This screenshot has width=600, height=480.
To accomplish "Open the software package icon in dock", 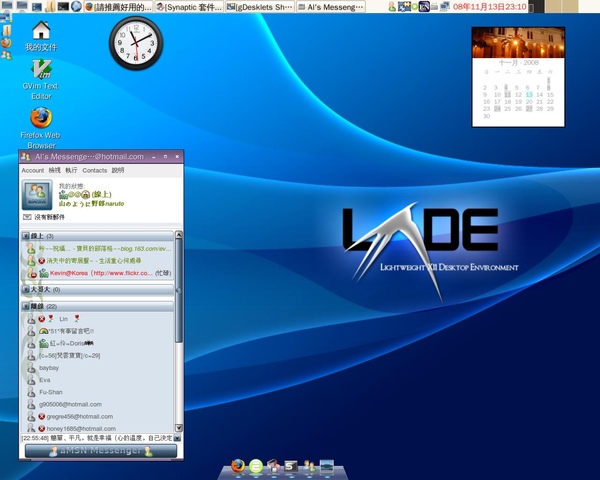I will [273, 466].
